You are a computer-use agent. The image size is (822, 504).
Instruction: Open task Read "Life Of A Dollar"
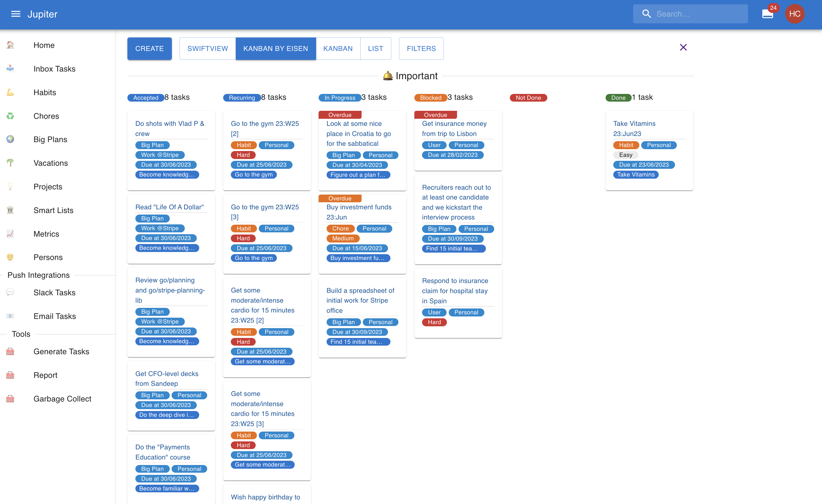169,207
